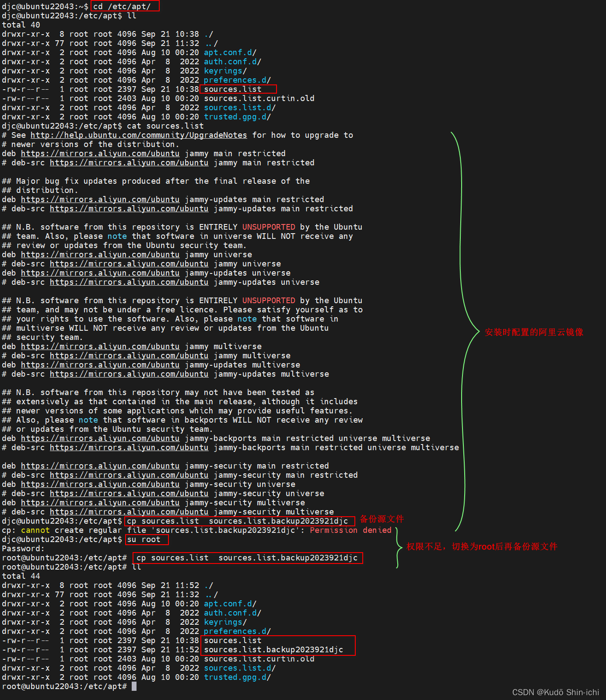The image size is (606, 700).
Task: Open aliyun link on '# deb-src jammy-updates universe' line
Action: point(129,282)
